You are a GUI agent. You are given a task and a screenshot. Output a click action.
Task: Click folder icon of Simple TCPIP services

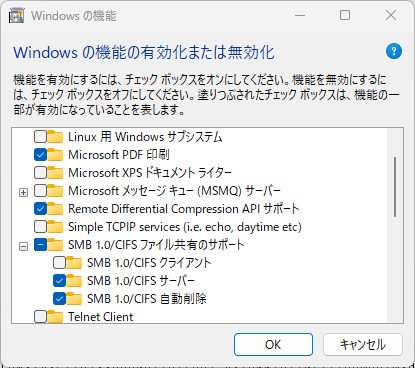coord(55,227)
